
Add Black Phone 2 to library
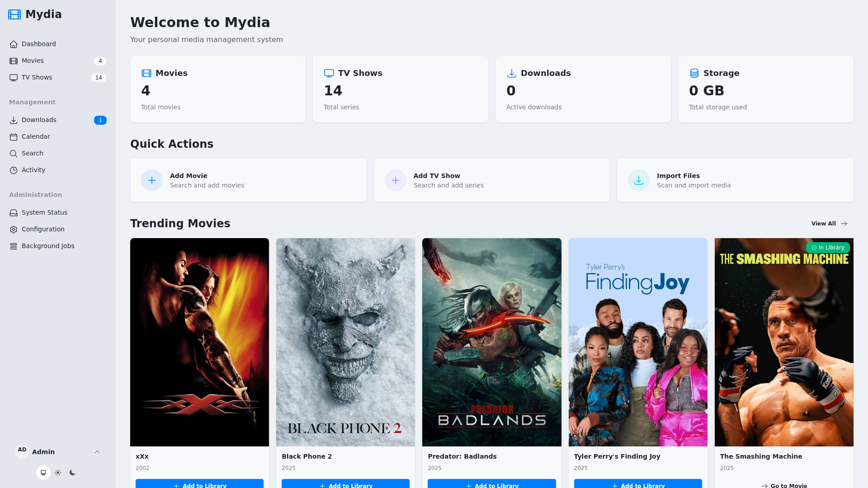(345, 484)
